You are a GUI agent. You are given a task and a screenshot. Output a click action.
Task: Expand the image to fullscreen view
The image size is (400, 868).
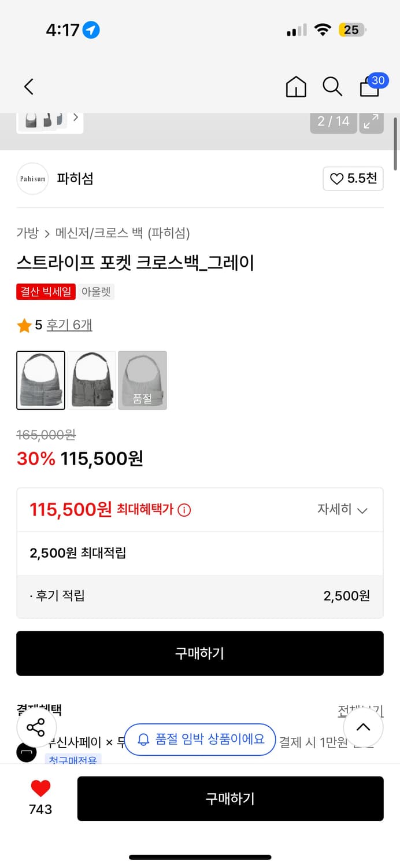[372, 122]
